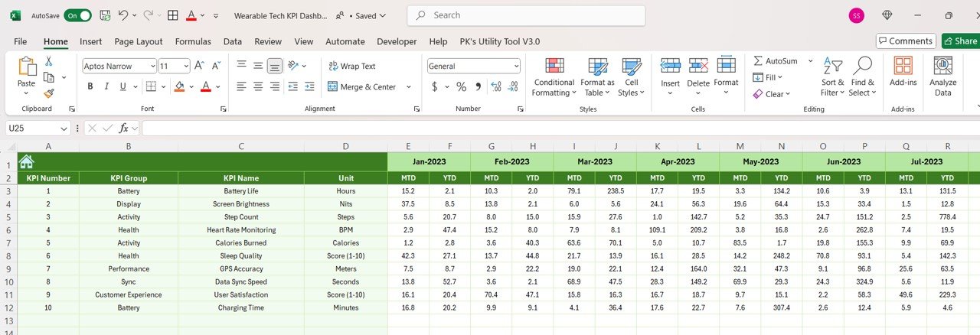
Task: Increase font size with the larger A icon
Action: tap(199, 66)
